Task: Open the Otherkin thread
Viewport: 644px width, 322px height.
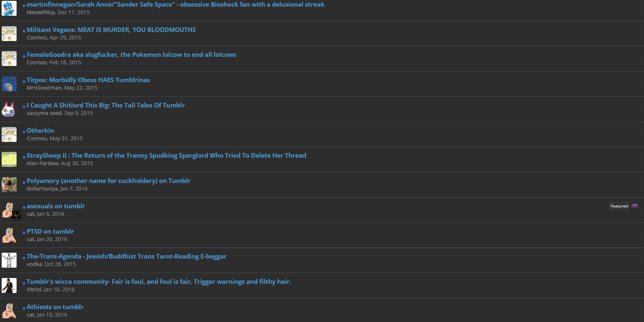Action: (40, 131)
